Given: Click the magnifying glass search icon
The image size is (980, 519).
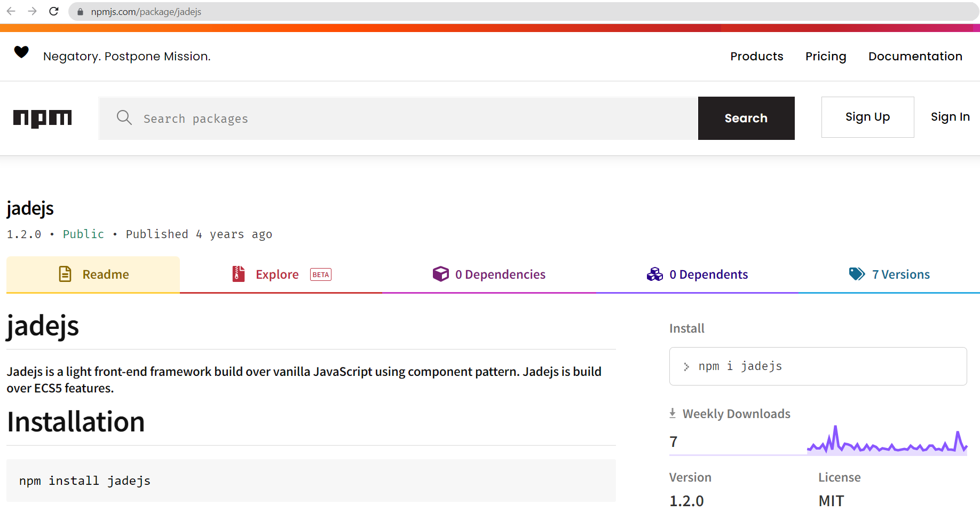Looking at the screenshot, I should pos(124,118).
